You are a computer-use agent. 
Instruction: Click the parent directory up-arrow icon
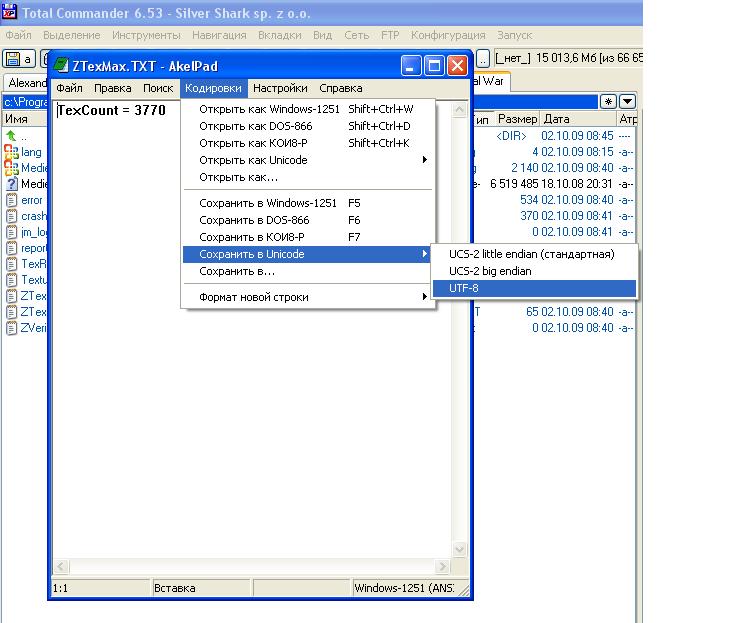[11, 136]
